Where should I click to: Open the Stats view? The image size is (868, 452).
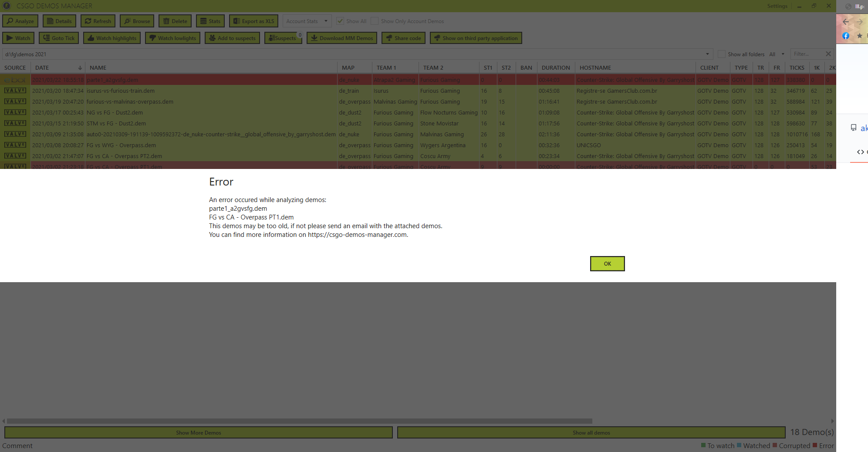tap(210, 21)
